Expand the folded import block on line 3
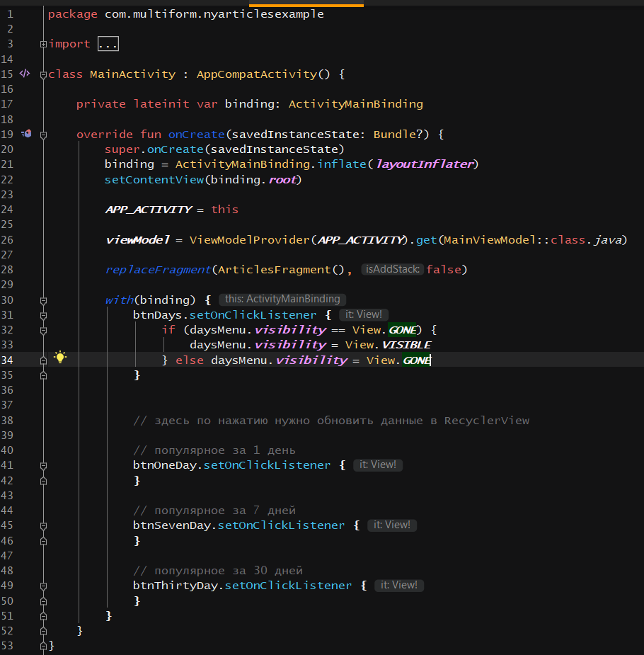 (x=43, y=44)
